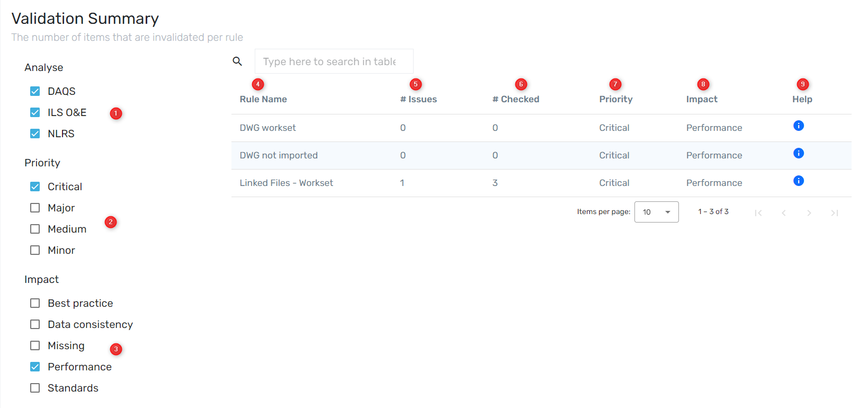Click the table search input field

334,61
